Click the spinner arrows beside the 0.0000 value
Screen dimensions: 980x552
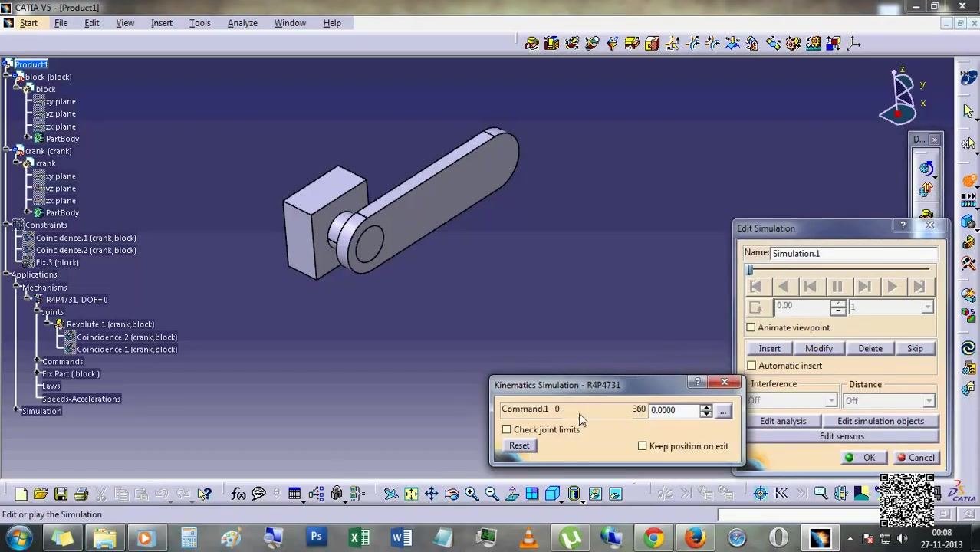[x=705, y=410]
